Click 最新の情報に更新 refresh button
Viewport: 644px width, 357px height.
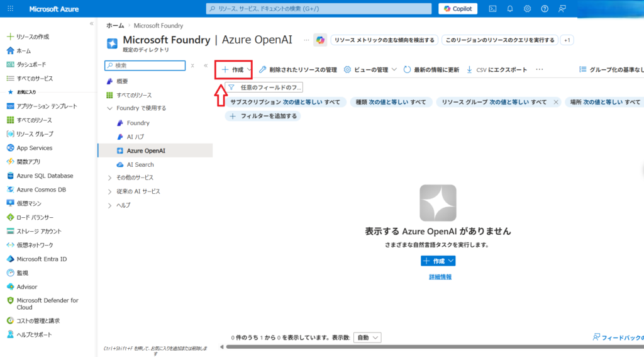(431, 69)
